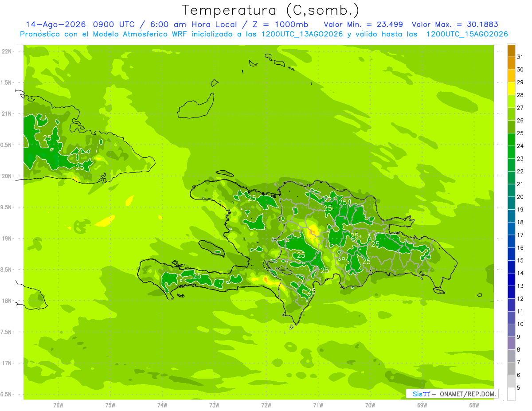This screenshot has height=411, width=532.
Task: Pick the grey legend band between 6 and 7
Action: click(x=511, y=369)
